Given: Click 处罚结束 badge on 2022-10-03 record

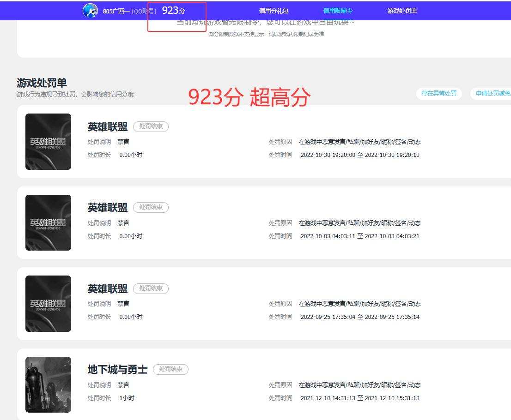Looking at the screenshot, I should coord(151,207).
